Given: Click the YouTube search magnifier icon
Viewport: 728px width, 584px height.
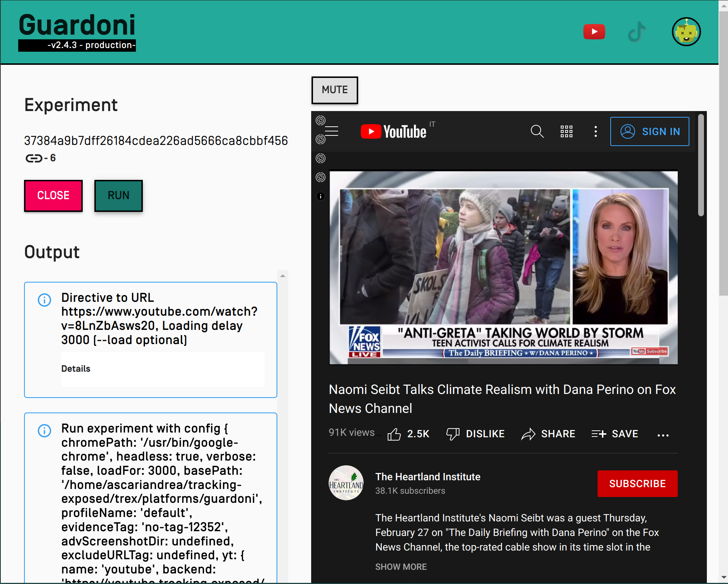Looking at the screenshot, I should [x=537, y=131].
